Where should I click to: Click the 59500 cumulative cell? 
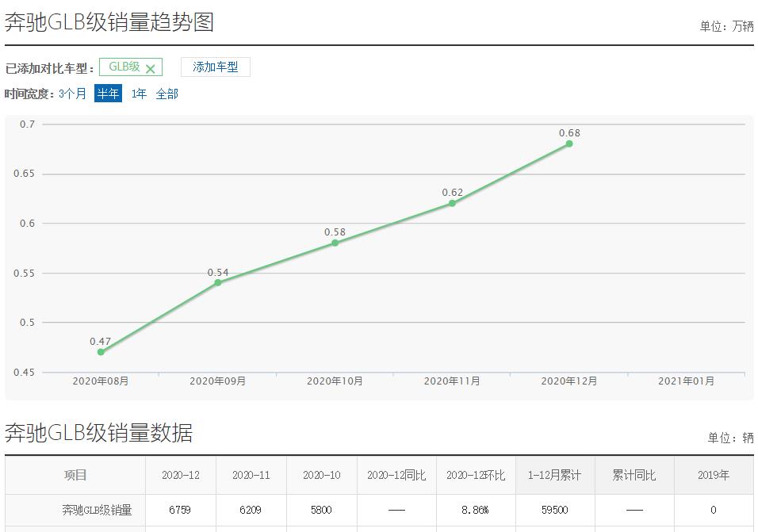pos(554,510)
